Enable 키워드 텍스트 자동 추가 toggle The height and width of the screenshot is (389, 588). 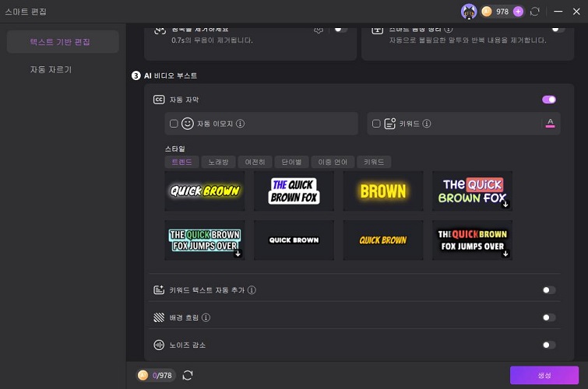coord(549,290)
